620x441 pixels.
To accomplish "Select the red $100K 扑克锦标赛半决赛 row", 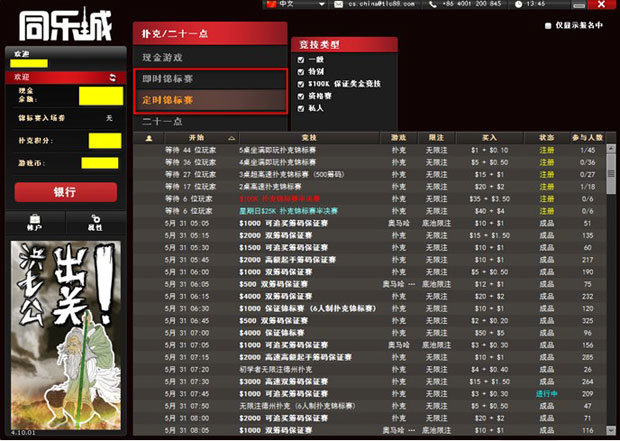I will pos(369,199).
